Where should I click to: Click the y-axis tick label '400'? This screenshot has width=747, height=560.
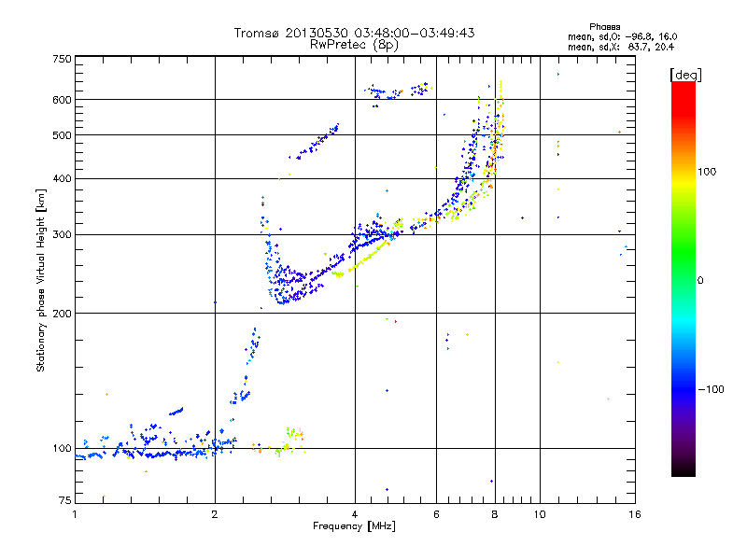pyautogui.click(x=62, y=179)
